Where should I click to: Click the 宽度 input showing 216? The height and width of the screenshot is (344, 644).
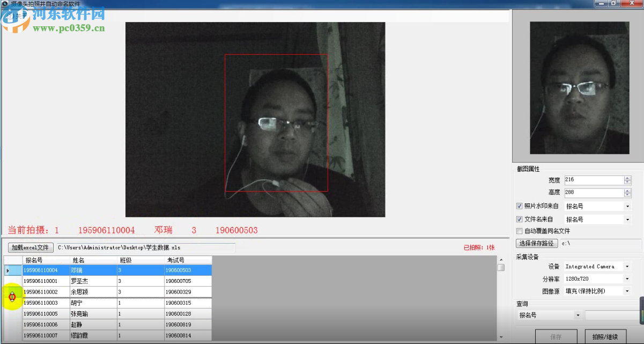click(594, 180)
